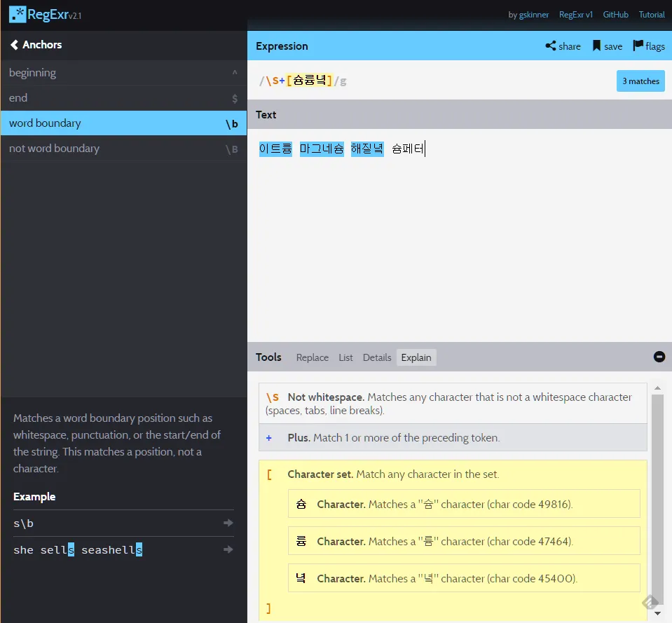Image resolution: width=672 pixels, height=623 pixels.
Task: Click the char code 47464 explanation row
Action: (x=464, y=541)
